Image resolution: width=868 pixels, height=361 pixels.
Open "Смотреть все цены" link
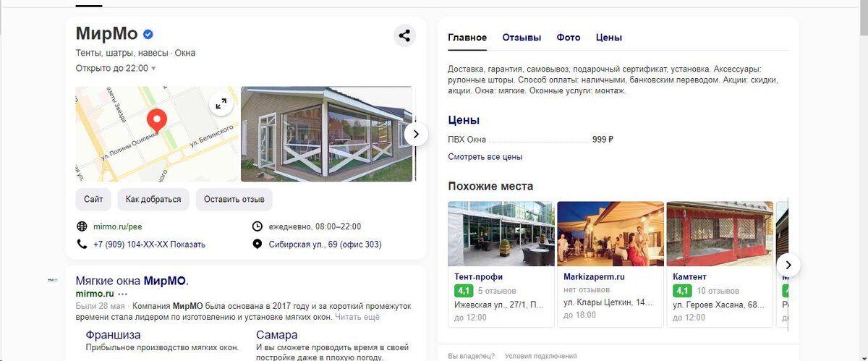pos(485,156)
